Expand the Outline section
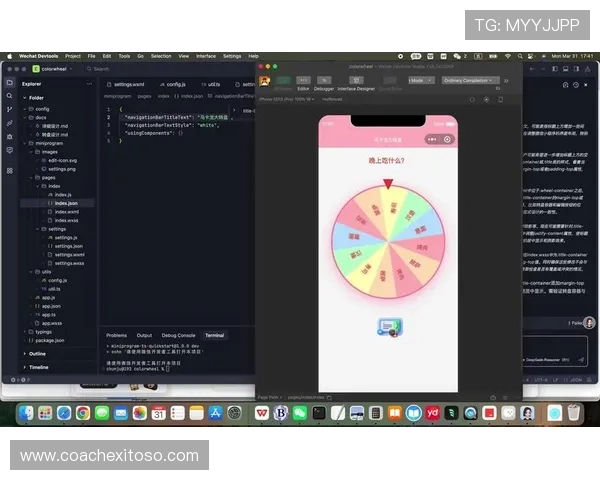The width and height of the screenshot is (600, 480). 37,353
